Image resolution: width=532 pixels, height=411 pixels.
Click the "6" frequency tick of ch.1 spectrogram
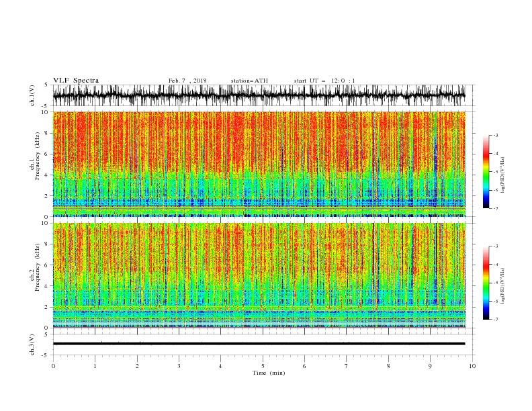pyautogui.click(x=46, y=154)
